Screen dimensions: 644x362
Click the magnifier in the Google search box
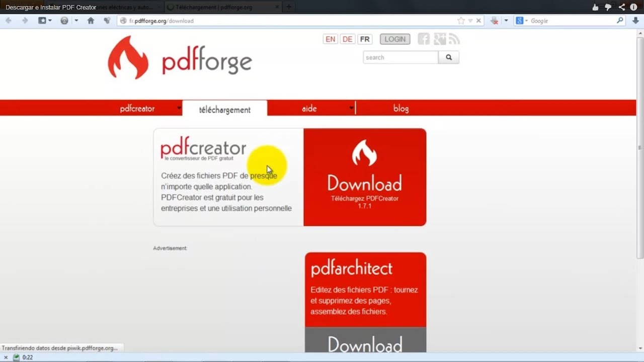pos(620,21)
